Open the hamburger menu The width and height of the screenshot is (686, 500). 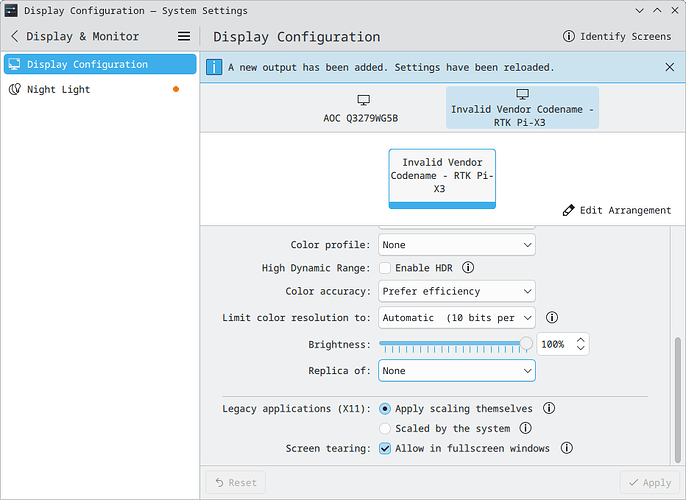pyautogui.click(x=184, y=36)
